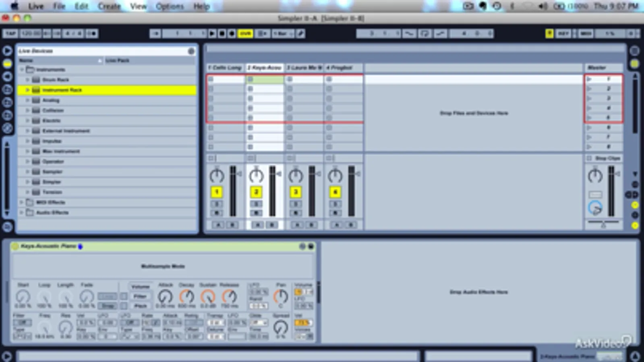Image resolution: width=644 pixels, height=362 pixels.
Task: Click the transport Play button
Action: coord(212,34)
